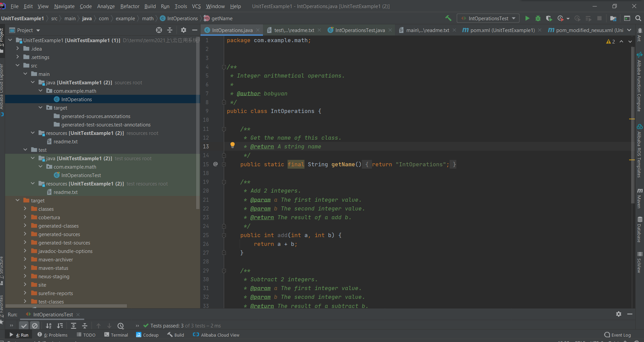Expand the .idea folder
The image size is (644, 342).
[x=18, y=49]
